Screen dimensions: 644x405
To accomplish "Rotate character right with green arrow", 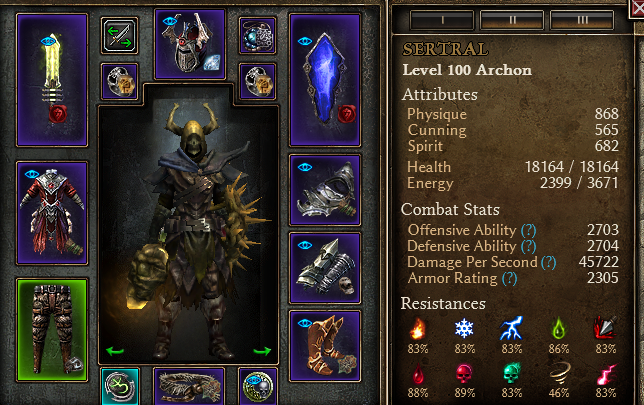I will coord(262,351).
